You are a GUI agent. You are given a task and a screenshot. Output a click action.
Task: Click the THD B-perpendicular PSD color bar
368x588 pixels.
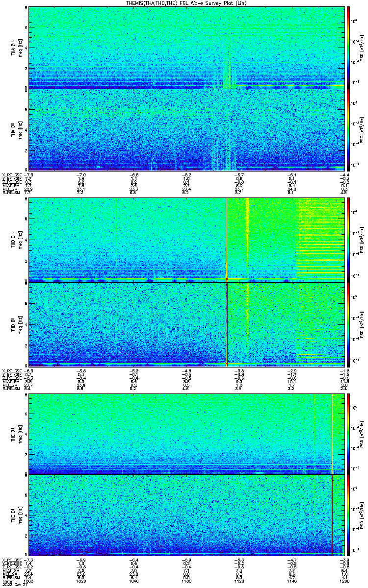click(348, 240)
